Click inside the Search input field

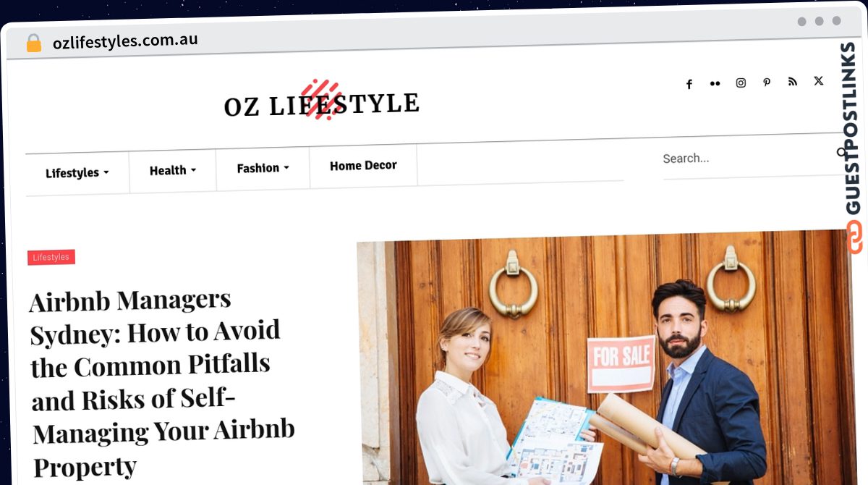745,158
